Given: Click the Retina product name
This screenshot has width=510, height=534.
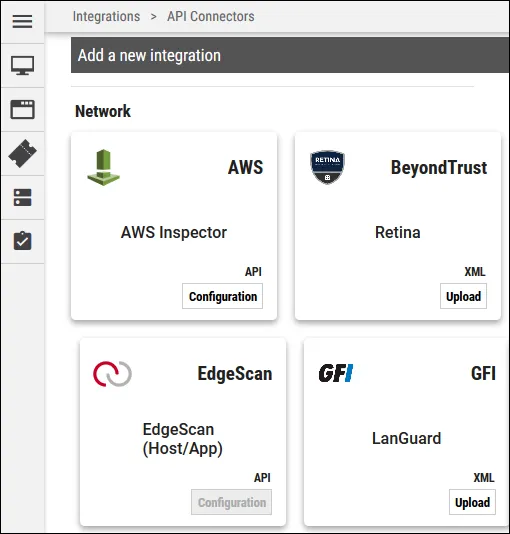Looking at the screenshot, I should point(398,232).
